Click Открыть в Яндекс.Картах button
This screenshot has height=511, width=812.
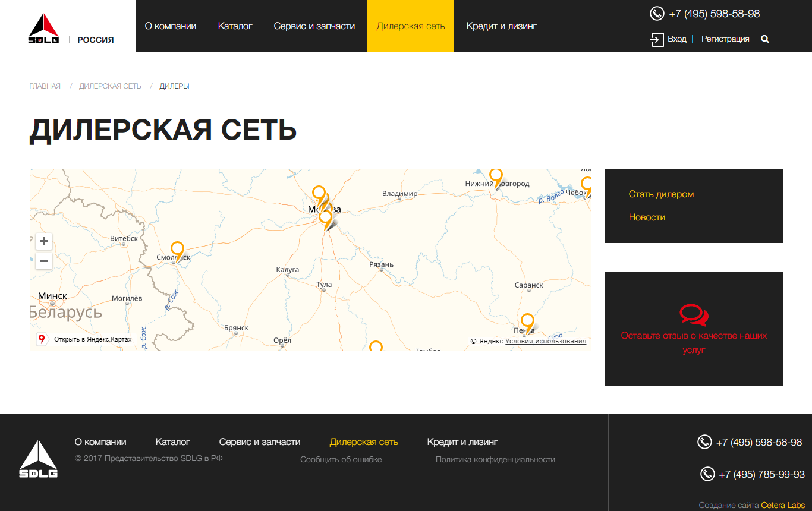[85, 340]
